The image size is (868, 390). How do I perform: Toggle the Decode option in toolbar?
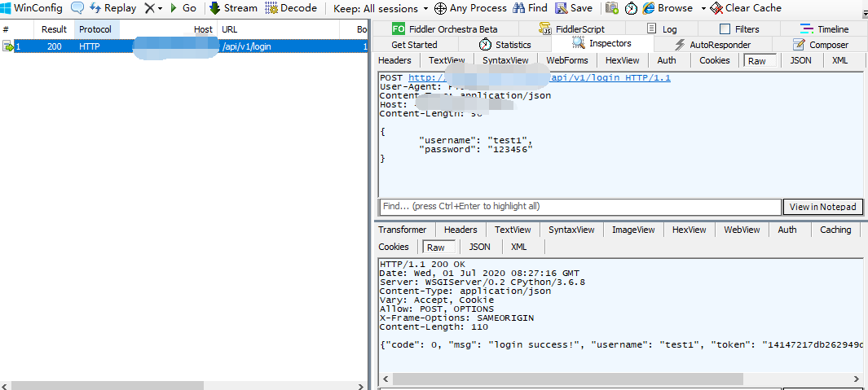tap(291, 8)
